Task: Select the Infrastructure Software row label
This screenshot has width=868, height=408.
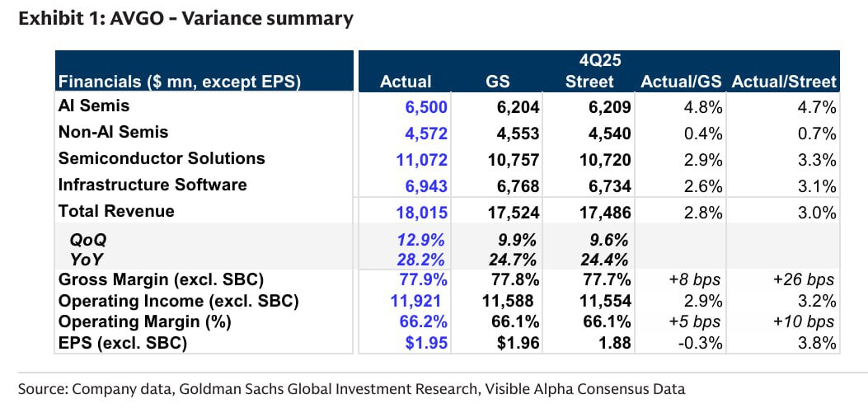Action: [152, 185]
